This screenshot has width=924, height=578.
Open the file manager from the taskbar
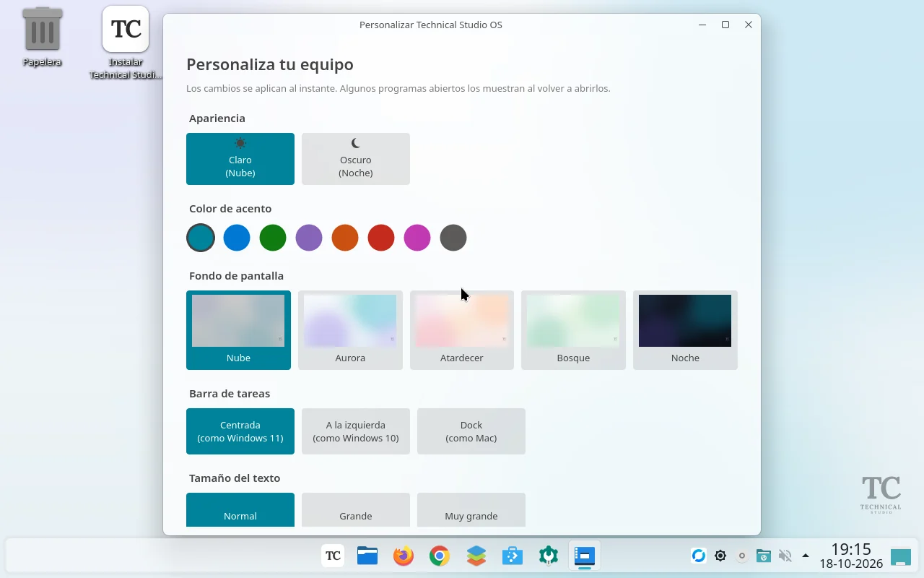[x=367, y=556]
